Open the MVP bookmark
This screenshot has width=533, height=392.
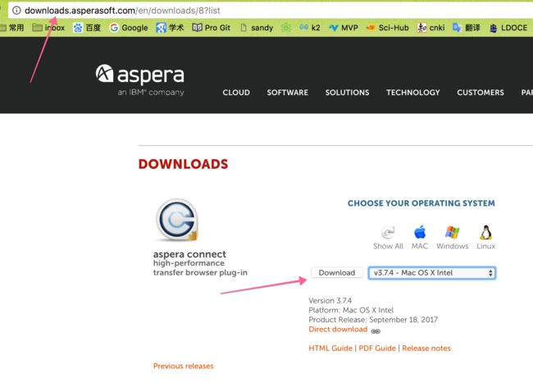344,28
